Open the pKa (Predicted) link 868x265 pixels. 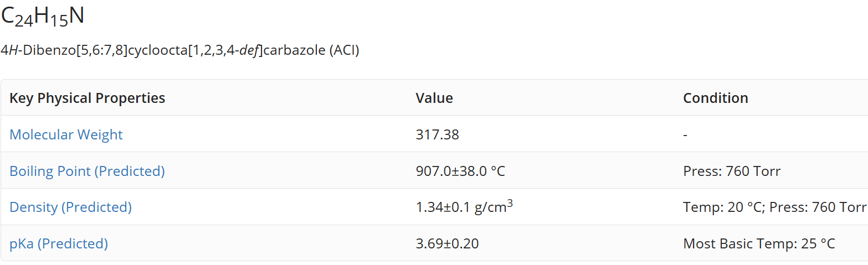pyautogui.click(x=59, y=244)
